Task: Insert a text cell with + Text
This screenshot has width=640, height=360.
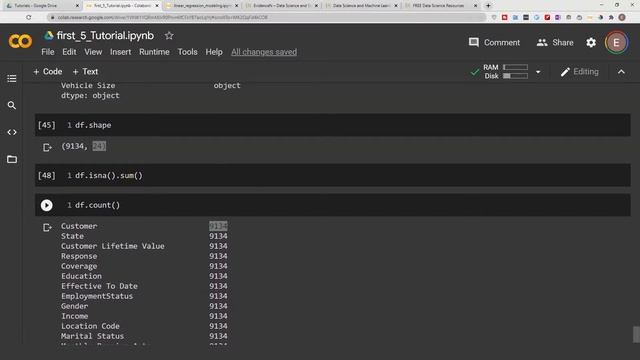Action: [x=85, y=72]
